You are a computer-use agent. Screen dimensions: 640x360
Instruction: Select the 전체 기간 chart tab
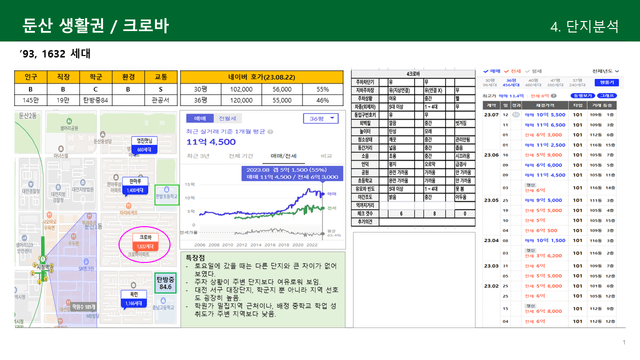241,156
